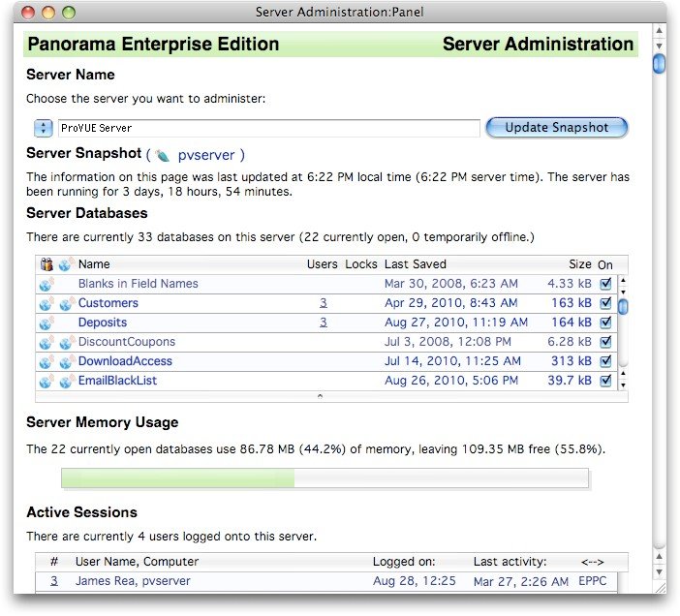The image size is (680, 616).
Task: Toggle the On checkbox for Customers
Action: coord(605,303)
